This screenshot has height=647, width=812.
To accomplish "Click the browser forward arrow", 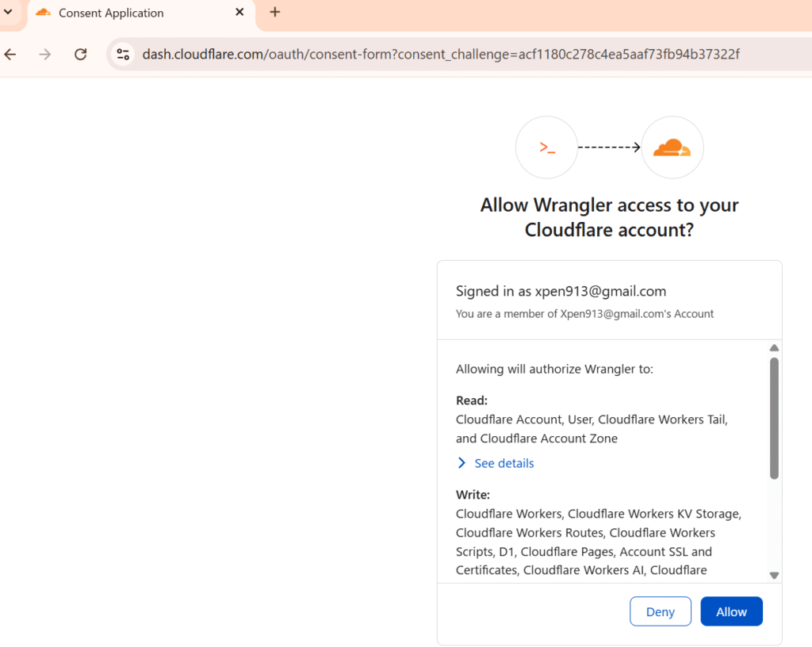I will [45, 54].
